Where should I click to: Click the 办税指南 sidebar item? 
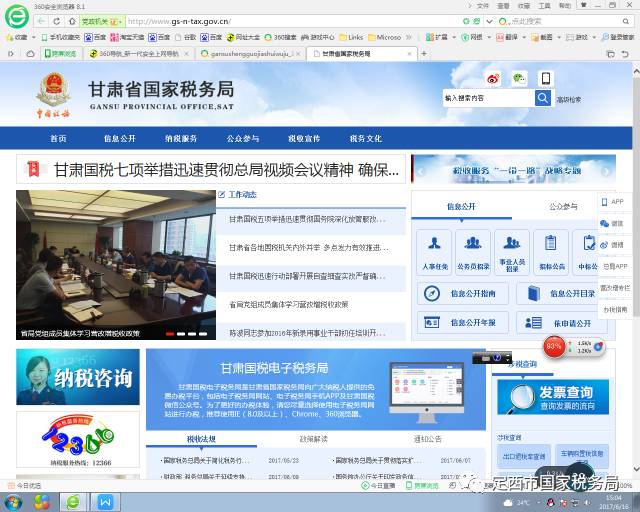click(x=615, y=309)
